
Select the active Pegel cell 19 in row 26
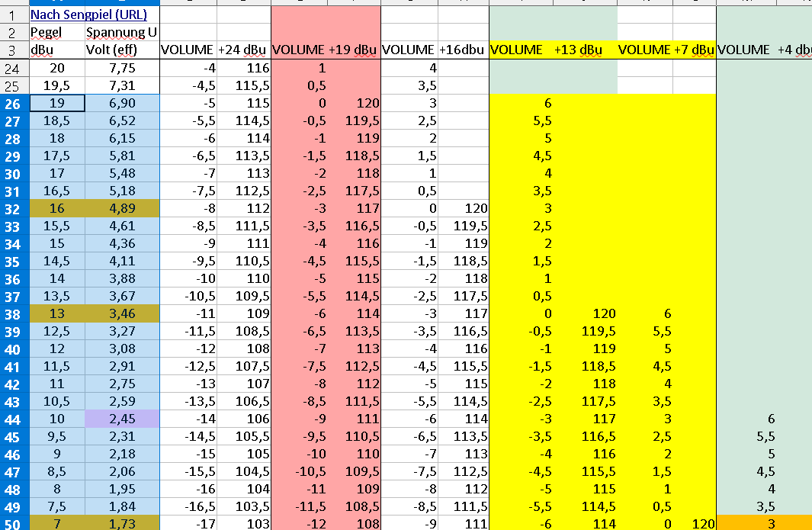[57, 104]
